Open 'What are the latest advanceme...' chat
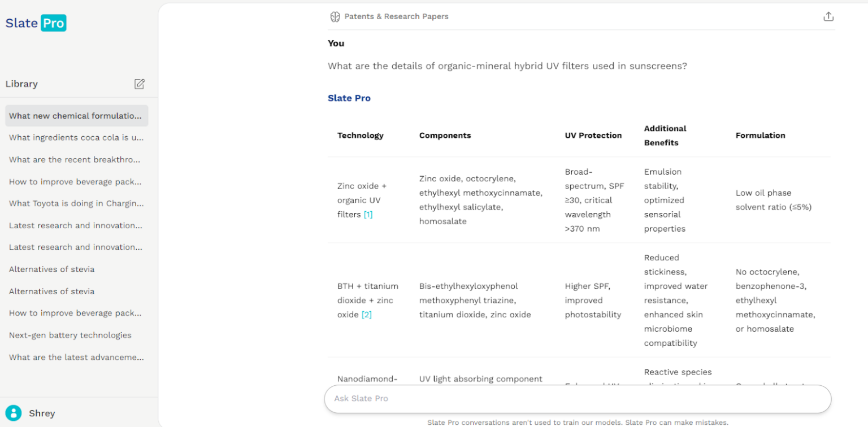The image size is (868, 427). pyautogui.click(x=76, y=357)
